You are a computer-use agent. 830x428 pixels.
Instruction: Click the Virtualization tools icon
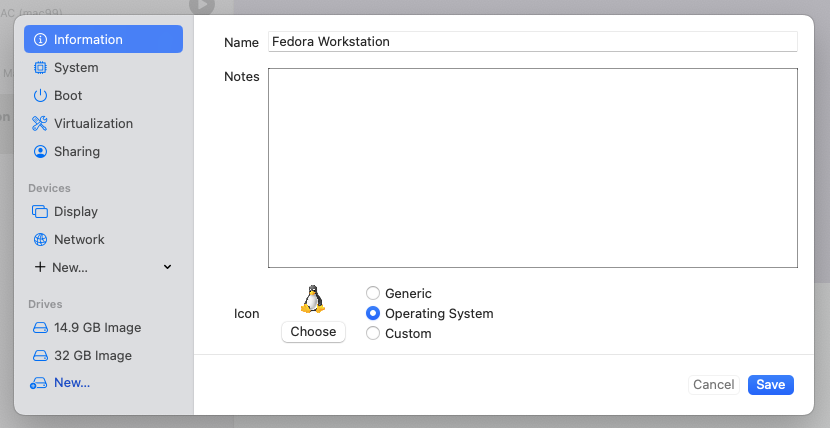[x=40, y=124]
